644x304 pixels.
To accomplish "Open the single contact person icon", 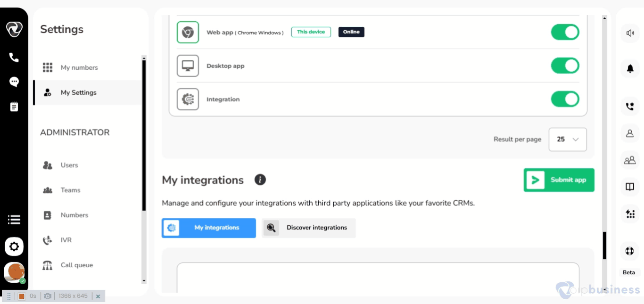I will [x=630, y=133].
